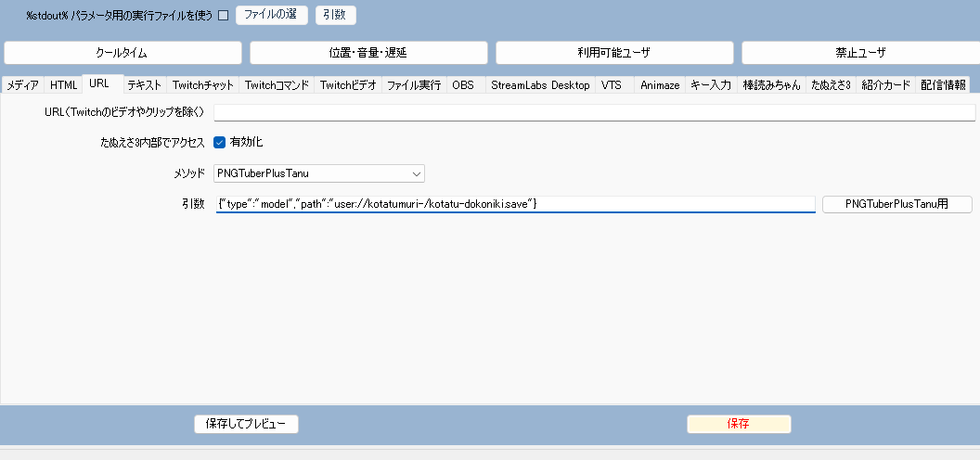Open the Twitchチャット tab
980x460 pixels.
[x=203, y=84]
